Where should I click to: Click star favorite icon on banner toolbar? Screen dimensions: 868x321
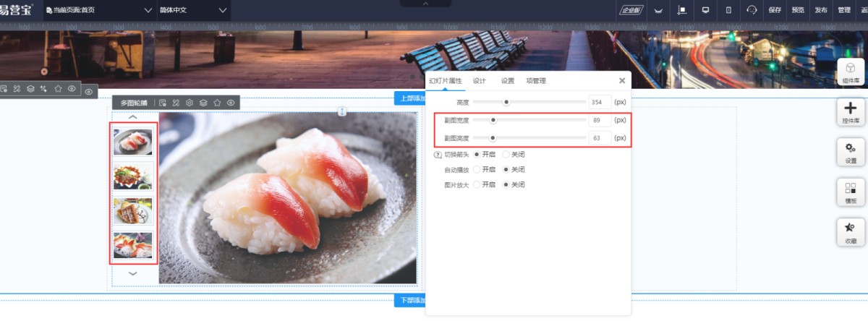(58, 88)
